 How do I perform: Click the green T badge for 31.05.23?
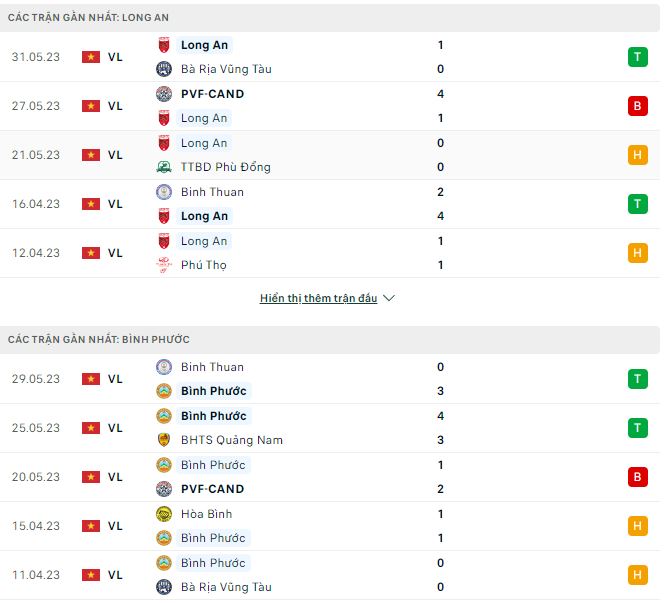pos(638,57)
